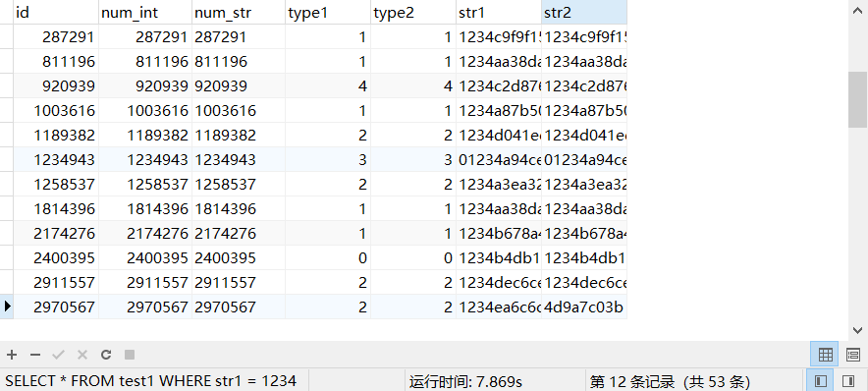Click the SELECT * FROM test1 status text

[150, 381]
